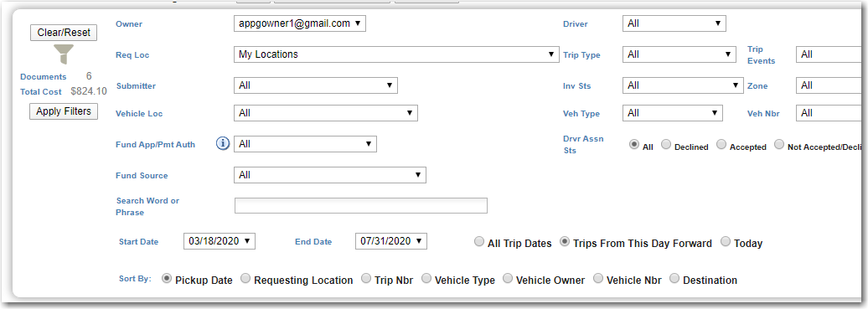Open the End Date picker
The width and height of the screenshot is (868, 309).
(x=390, y=241)
